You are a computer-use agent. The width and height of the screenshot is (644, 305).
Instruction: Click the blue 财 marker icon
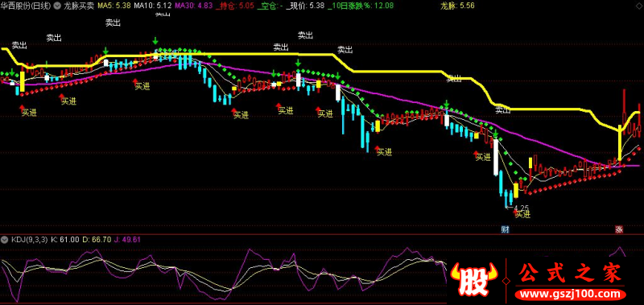pyautogui.click(x=506, y=229)
